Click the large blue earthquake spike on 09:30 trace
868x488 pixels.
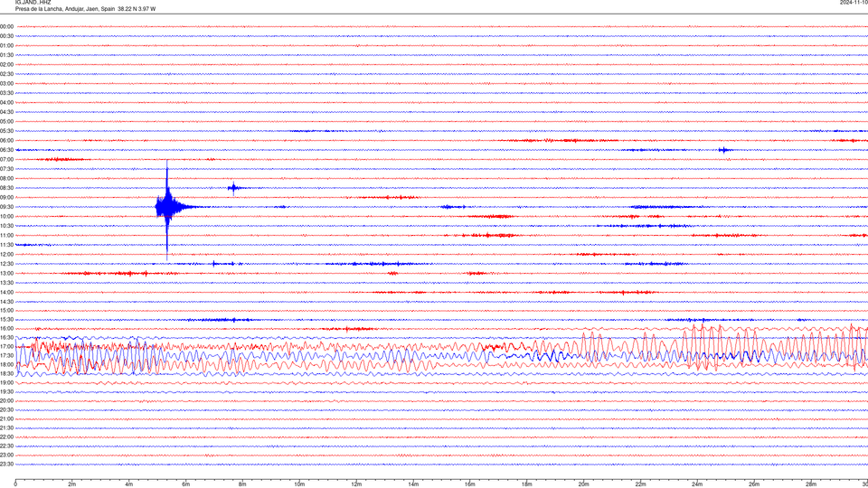(x=167, y=208)
